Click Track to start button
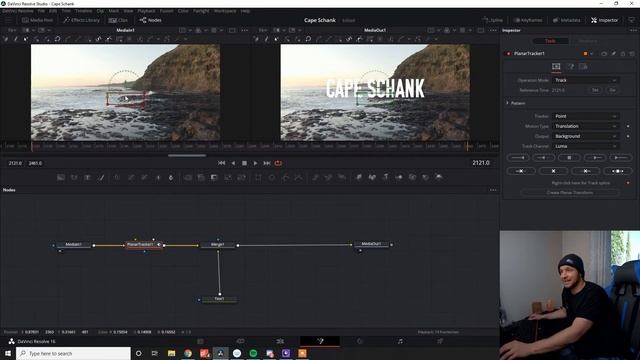640x360 pixels. click(x=518, y=158)
